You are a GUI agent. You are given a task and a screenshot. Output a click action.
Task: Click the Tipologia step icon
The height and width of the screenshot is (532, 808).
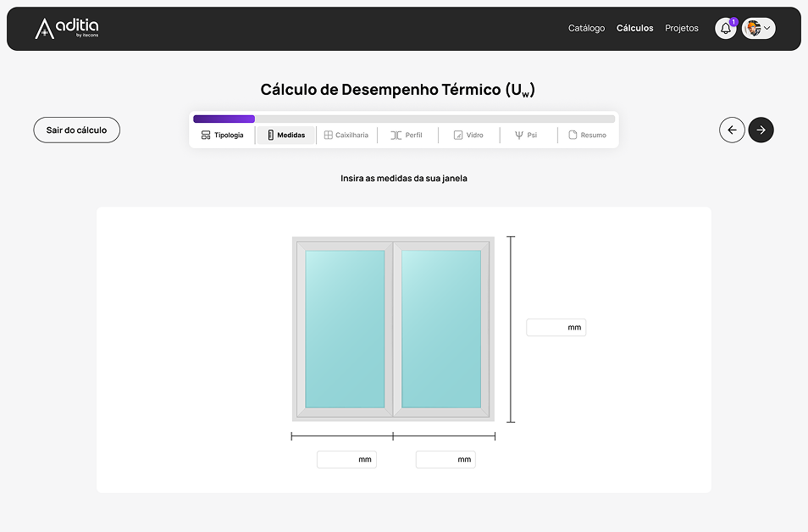pos(206,136)
